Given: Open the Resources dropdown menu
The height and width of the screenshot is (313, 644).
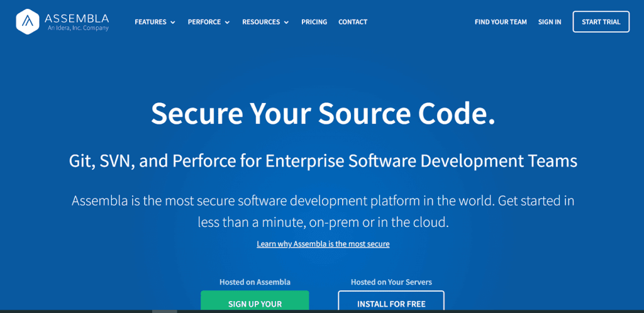Looking at the screenshot, I should point(265,22).
